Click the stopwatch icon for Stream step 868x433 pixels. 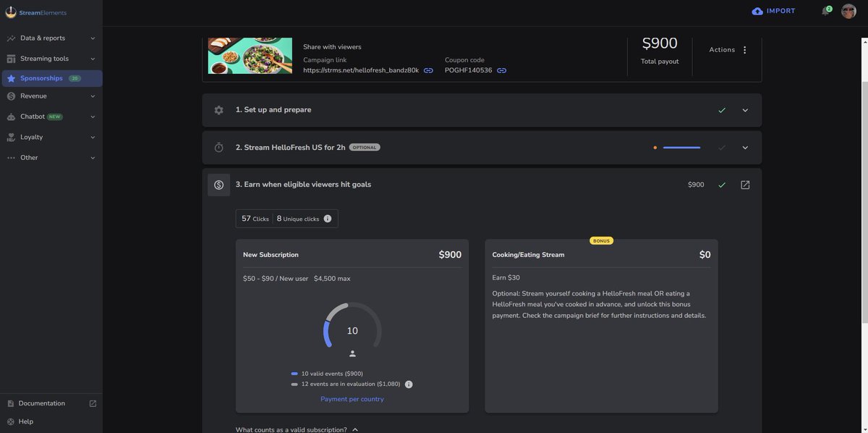tap(218, 148)
